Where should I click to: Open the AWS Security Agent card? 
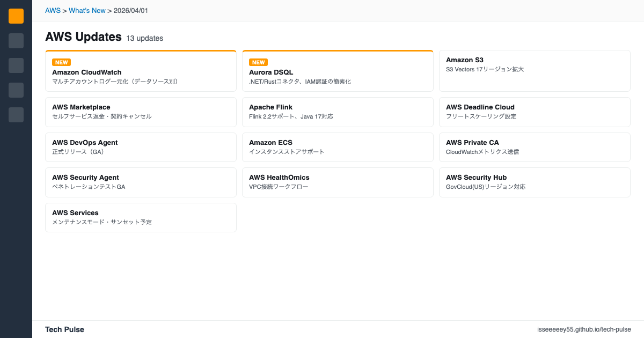pos(141,182)
